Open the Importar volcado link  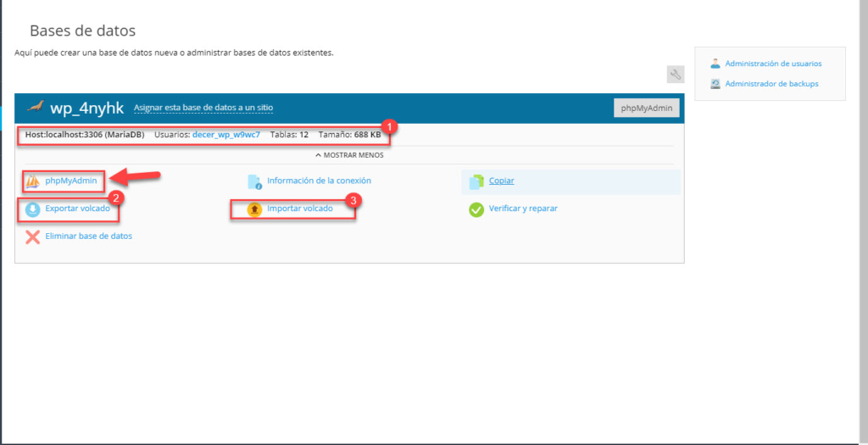(300, 209)
